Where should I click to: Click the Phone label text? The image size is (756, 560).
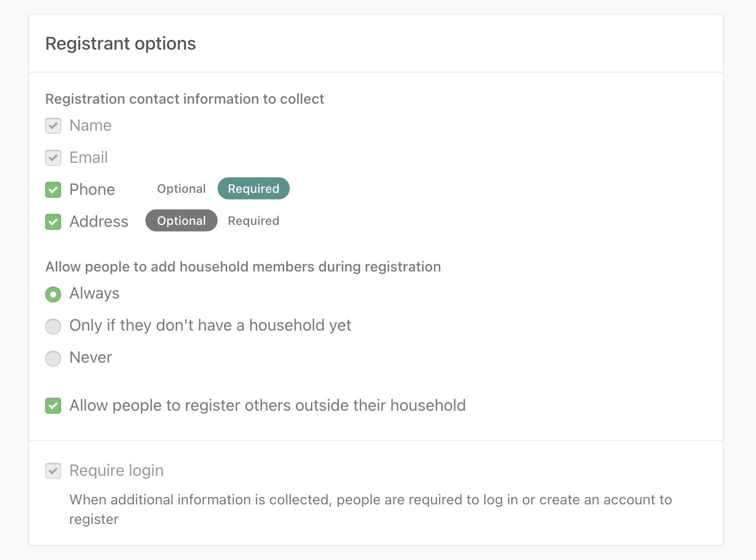(x=92, y=189)
